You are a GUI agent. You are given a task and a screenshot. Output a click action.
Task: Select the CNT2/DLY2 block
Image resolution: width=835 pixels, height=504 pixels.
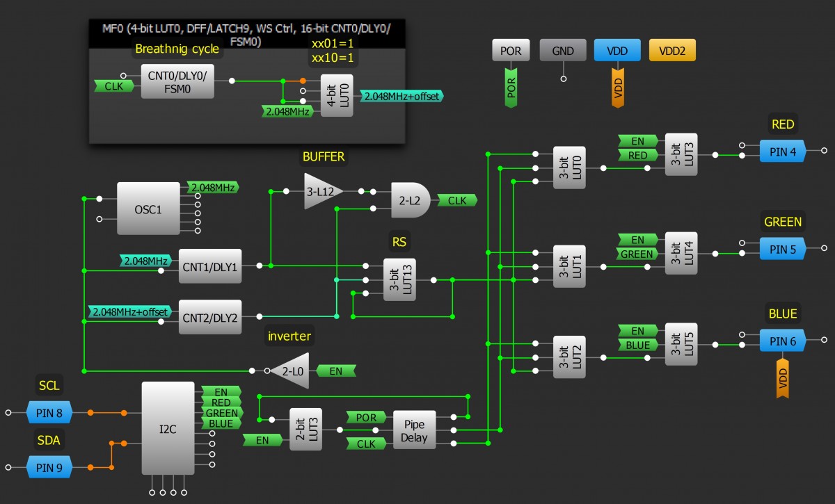[210, 318]
